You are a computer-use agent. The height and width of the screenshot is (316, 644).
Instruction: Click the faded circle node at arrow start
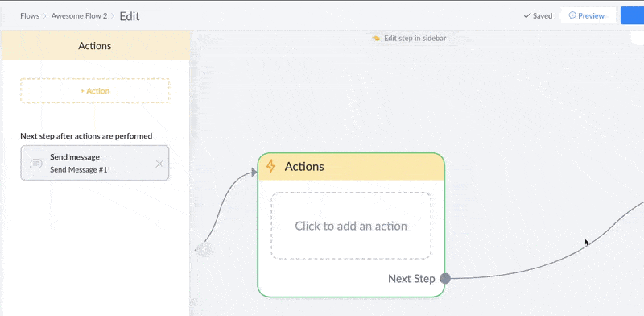(x=204, y=249)
